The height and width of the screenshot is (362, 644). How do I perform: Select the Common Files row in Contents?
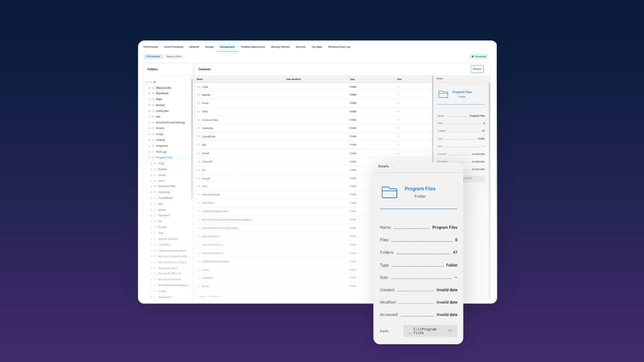tap(313, 120)
